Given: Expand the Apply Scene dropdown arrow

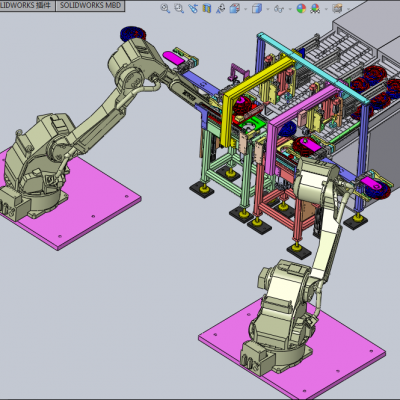Looking at the screenshot, I should (326, 9).
